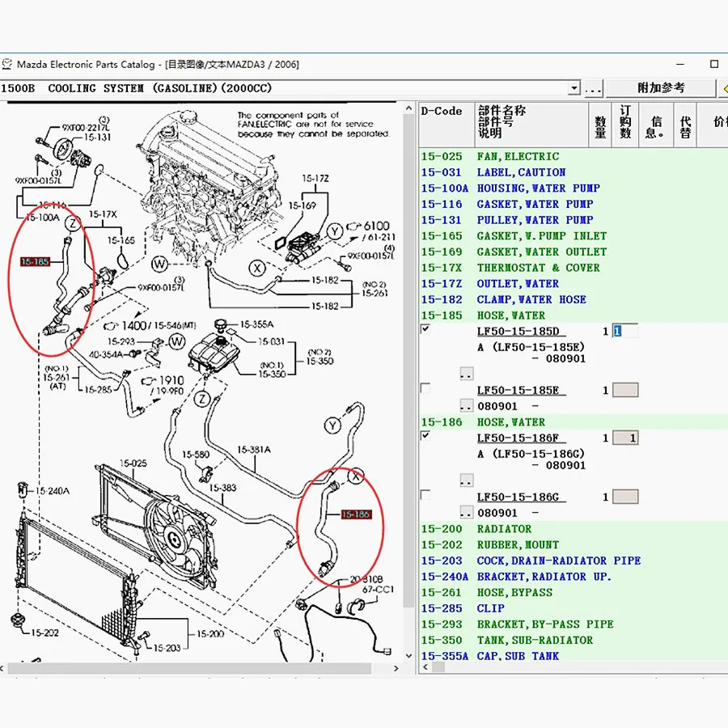Click diagram vertical scrollbar down arrow
Viewport: 728px width, 728px height.
408,656
